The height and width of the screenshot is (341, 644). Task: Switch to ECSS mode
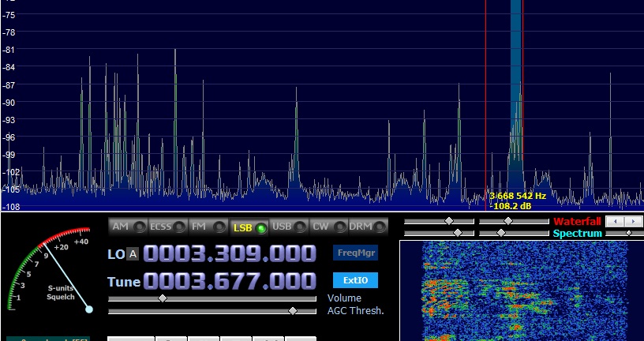(x=168, y=227)
